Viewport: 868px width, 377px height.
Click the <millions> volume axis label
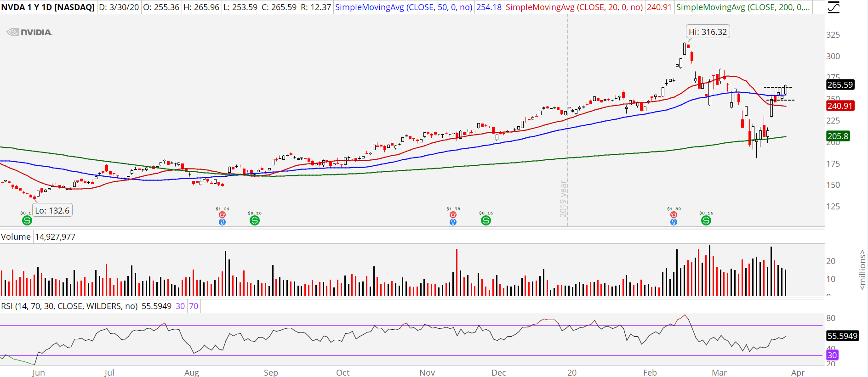tap(862, 270)
